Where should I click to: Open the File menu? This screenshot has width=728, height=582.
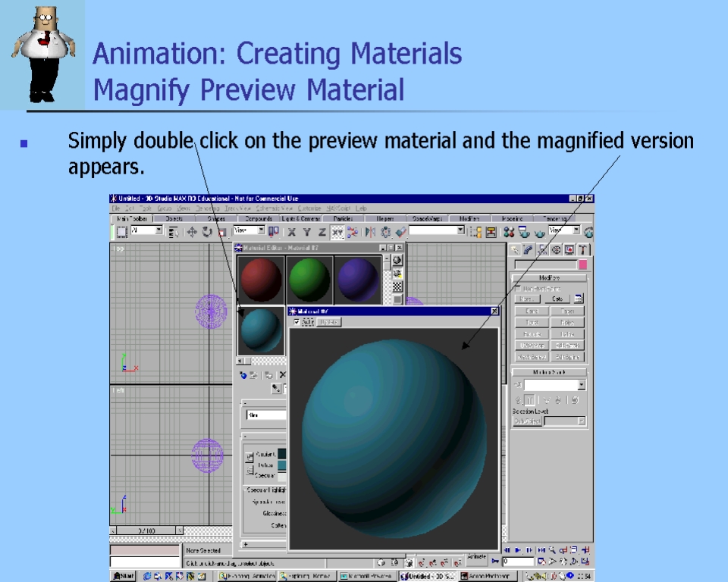pyautogui.click(x=116, y=208)
